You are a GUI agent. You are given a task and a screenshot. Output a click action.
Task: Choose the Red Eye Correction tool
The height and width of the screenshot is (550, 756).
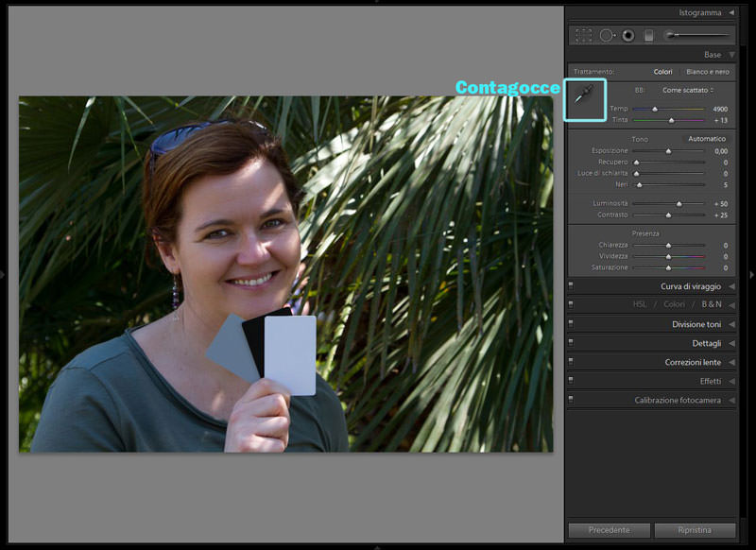point(627,35)
